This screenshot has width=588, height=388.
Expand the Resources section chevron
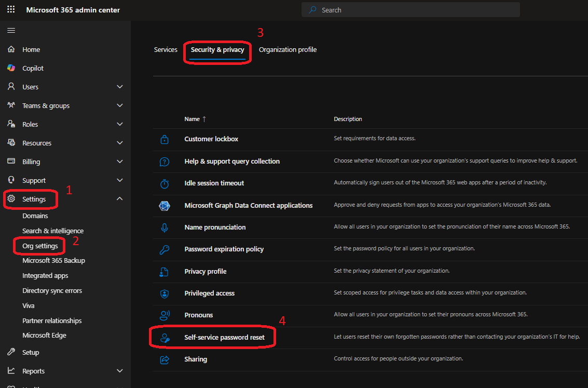(120, 143)
